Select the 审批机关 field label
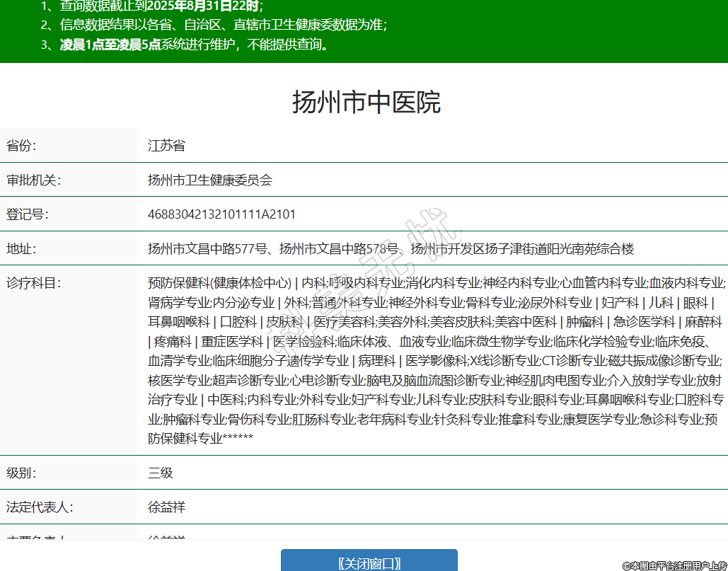This screenshot has width=728, height=571. [x=34, y=180]
